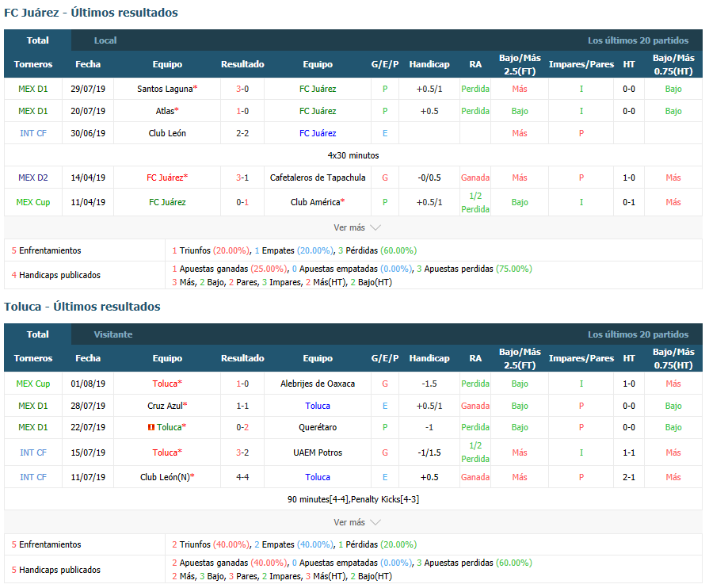Click Impares/Pares header in Toluca table
The height and width of the screenshot is (588, 709).
pos(581,358)
